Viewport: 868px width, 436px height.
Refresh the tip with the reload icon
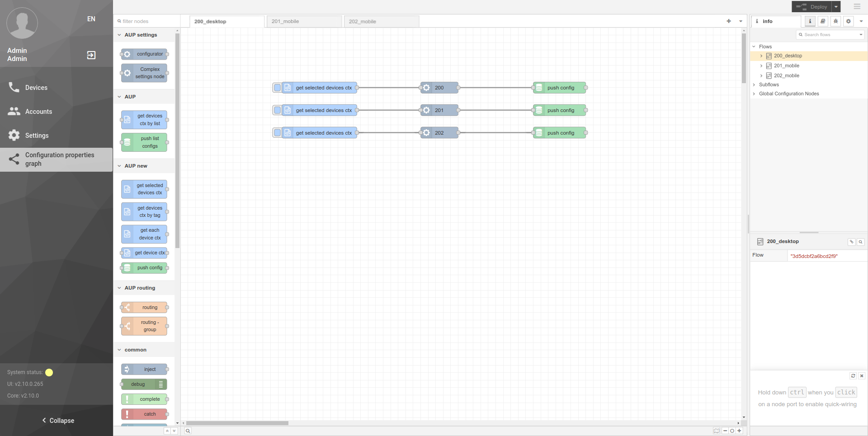(x=853, y=376)
